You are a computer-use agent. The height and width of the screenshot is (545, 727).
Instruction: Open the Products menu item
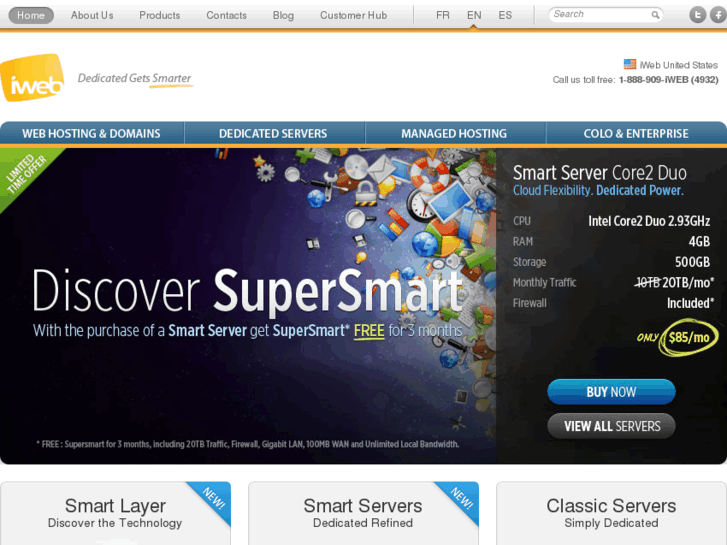(159, 15)
